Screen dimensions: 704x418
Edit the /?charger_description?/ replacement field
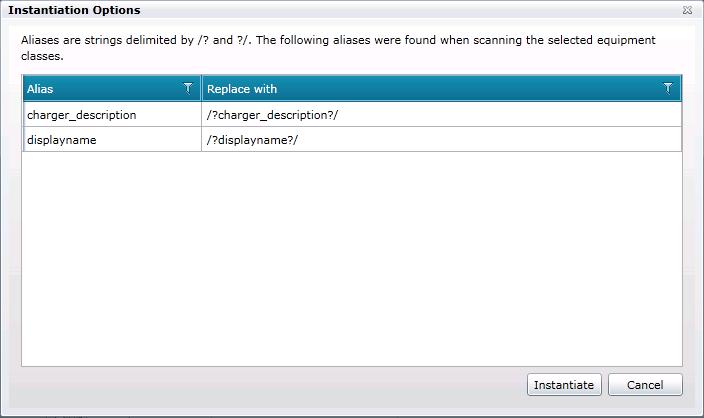tap(440, 115)
